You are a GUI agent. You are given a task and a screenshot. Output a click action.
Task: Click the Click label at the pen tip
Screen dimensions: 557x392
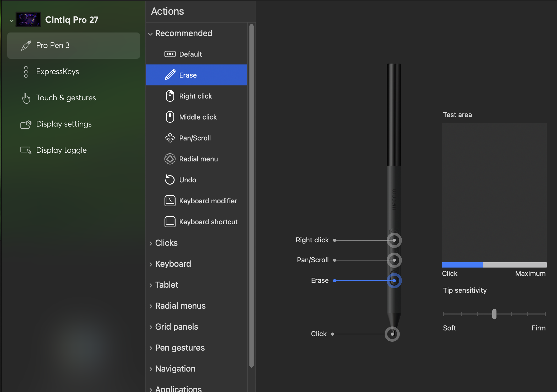point(319,334)
